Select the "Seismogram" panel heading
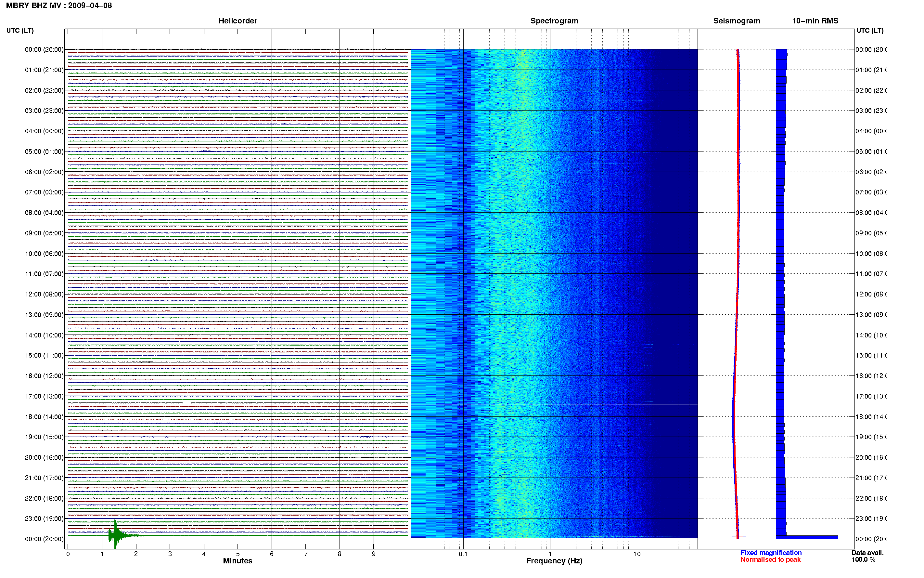The image size is (924, 578). click(737, 21)
